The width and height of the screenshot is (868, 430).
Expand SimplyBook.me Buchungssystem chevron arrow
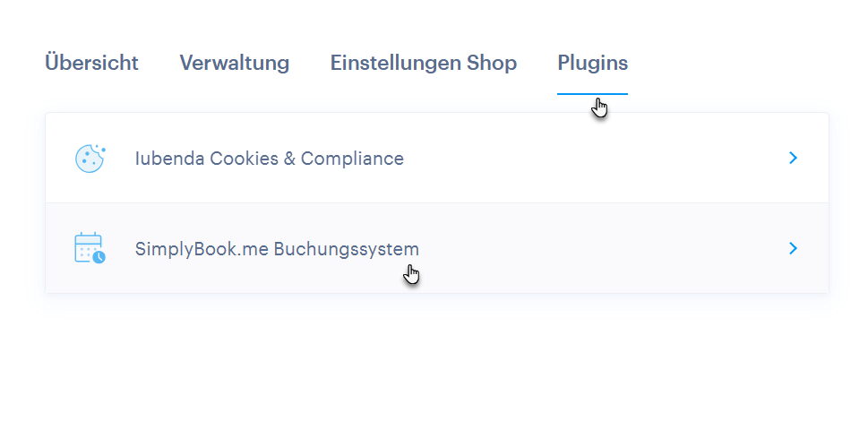pos(793,248)
